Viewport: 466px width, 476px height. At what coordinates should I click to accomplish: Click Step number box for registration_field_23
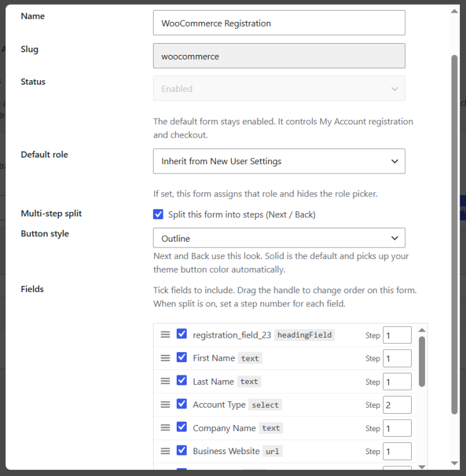click(397, 335)
